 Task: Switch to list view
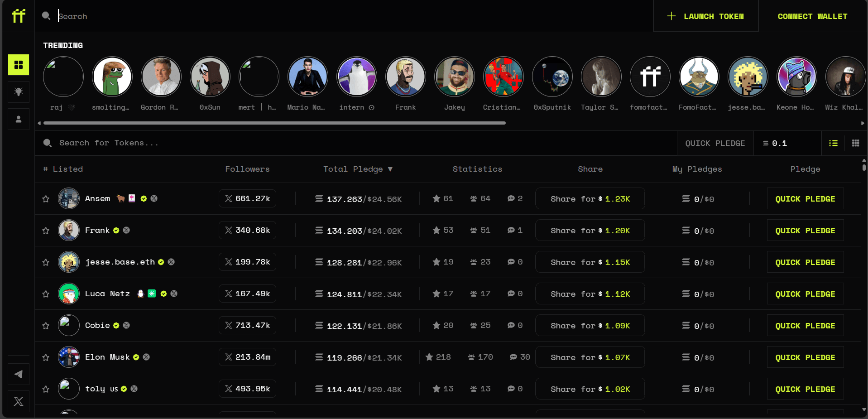click(x=833, y=143)
